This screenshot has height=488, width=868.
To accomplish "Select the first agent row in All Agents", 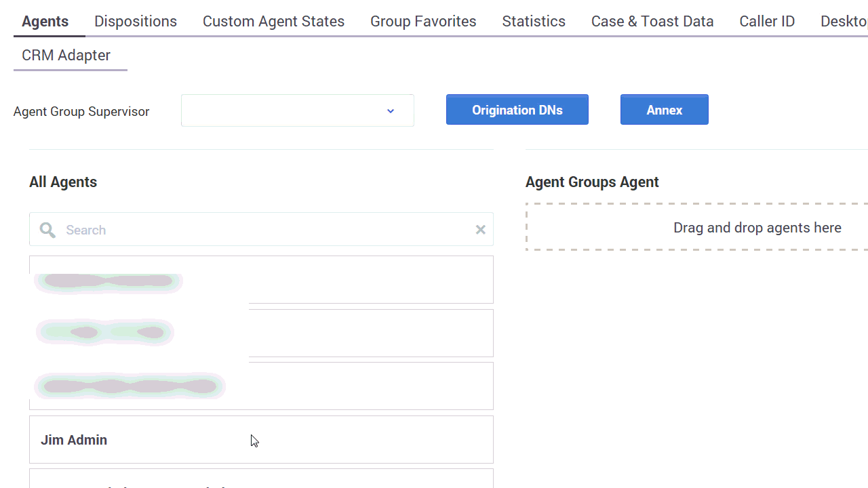I will (261, 280).
